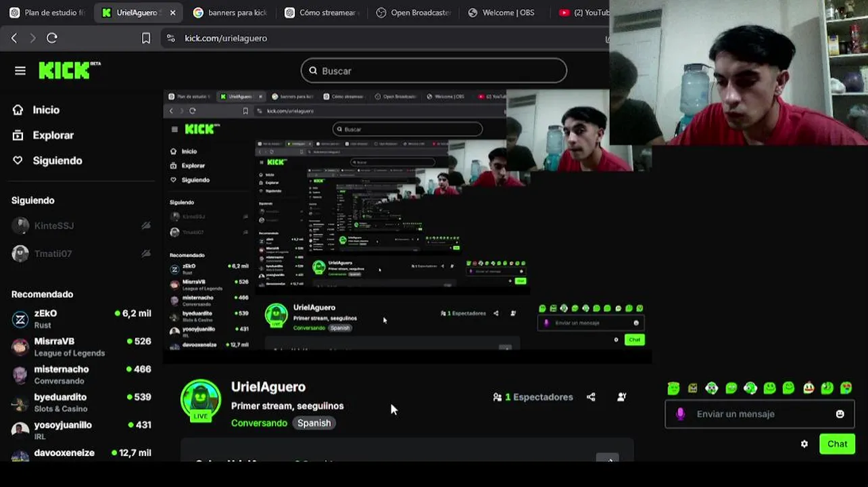
Task: Switch to Open Broadcaster tab
Action: tap(414, 12)
